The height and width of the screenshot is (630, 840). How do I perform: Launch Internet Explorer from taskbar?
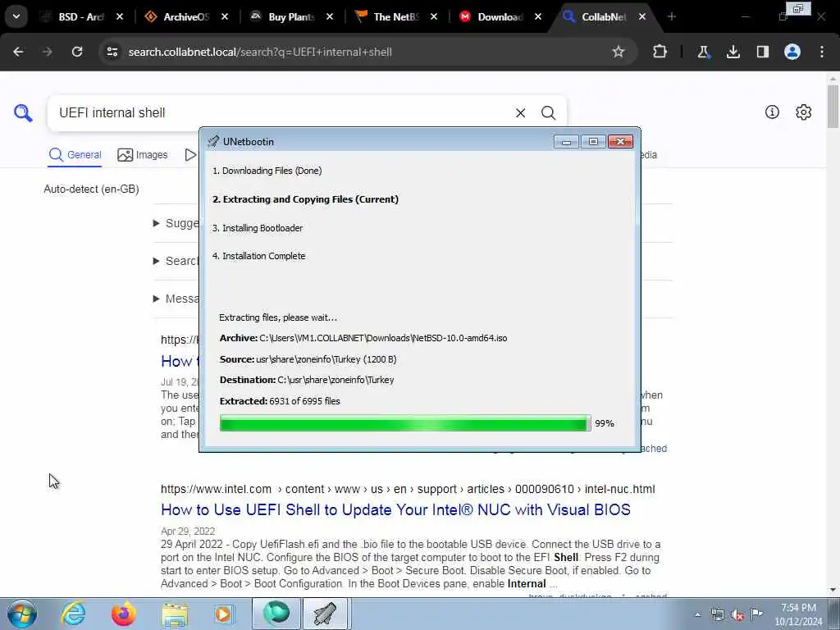pyautogui.click(x=73, y=614)
